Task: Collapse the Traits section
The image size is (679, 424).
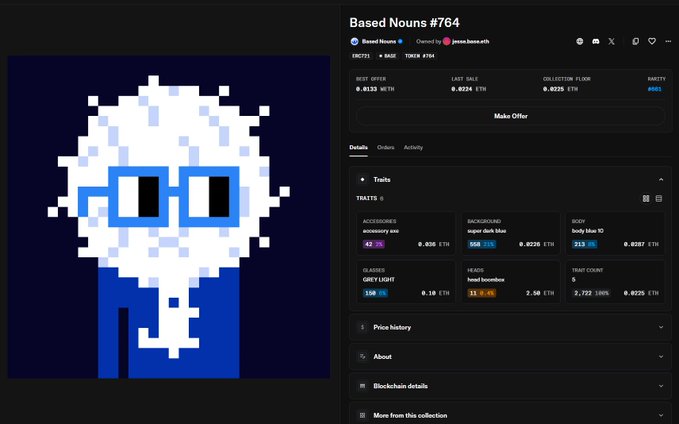Action: pos(661,179)
